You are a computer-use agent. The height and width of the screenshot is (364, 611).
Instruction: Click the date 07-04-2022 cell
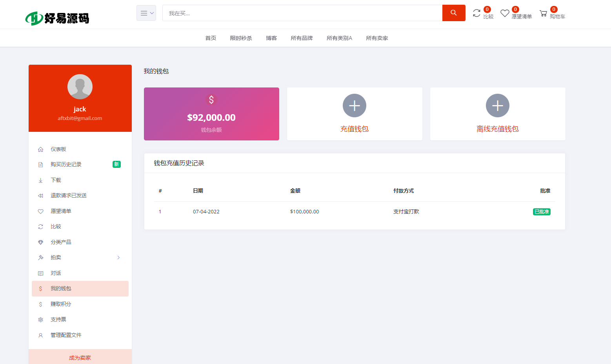click(206, 212)
